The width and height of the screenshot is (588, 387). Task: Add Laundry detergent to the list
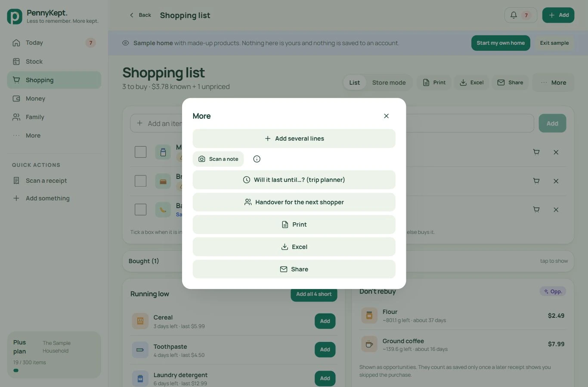(325, 378)
